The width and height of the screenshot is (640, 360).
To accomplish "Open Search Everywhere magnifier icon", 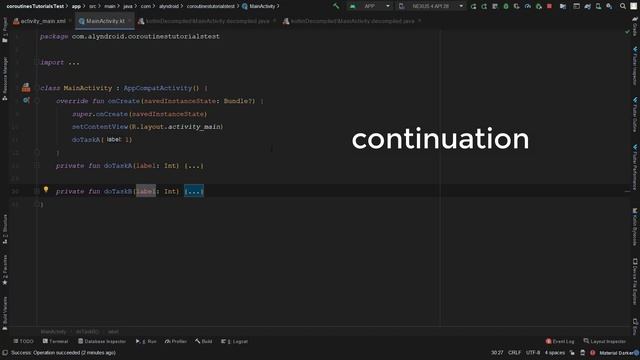I will tap(623, 6).
